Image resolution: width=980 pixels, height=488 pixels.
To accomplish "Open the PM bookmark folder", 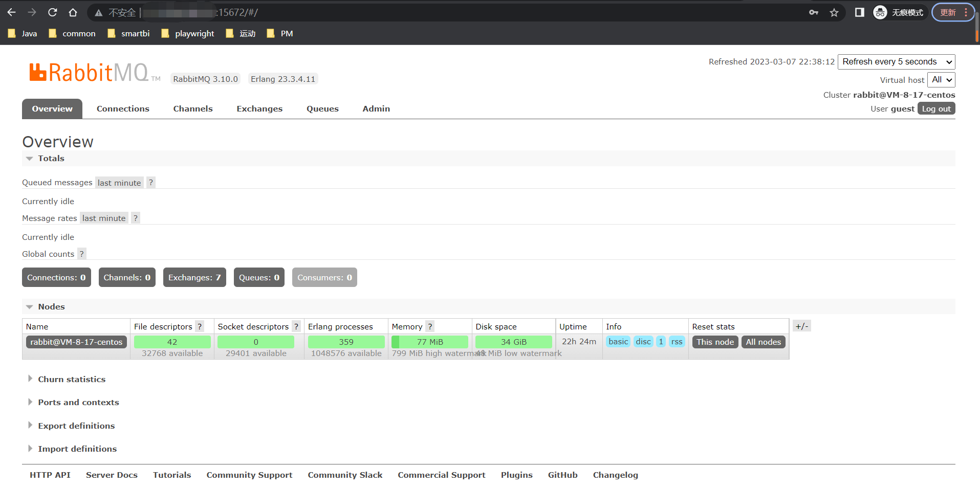I will point(280,34).
